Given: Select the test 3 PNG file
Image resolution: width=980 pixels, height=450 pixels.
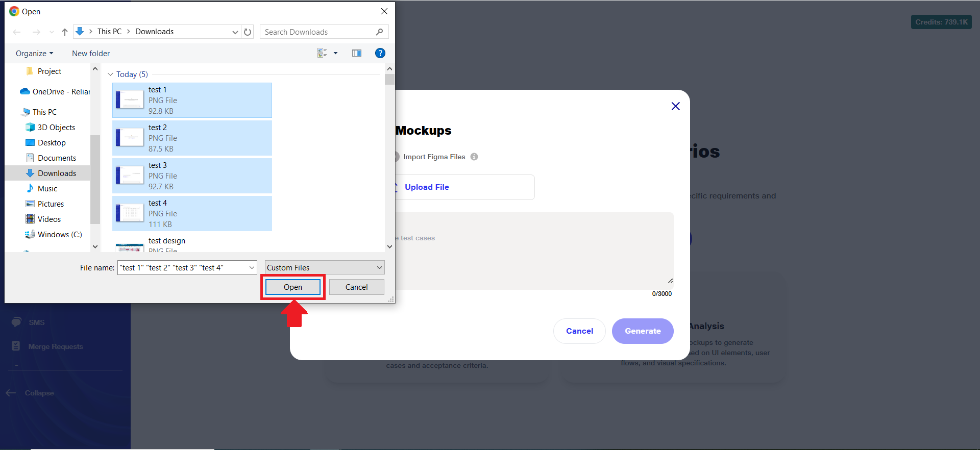Looking at the screenshot, I should pyautogui.click(x=192, y=176).
